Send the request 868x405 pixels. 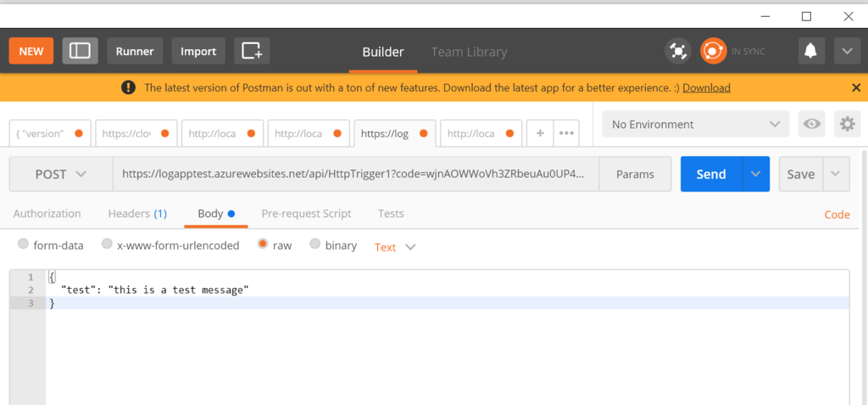(x=711, y=174)
